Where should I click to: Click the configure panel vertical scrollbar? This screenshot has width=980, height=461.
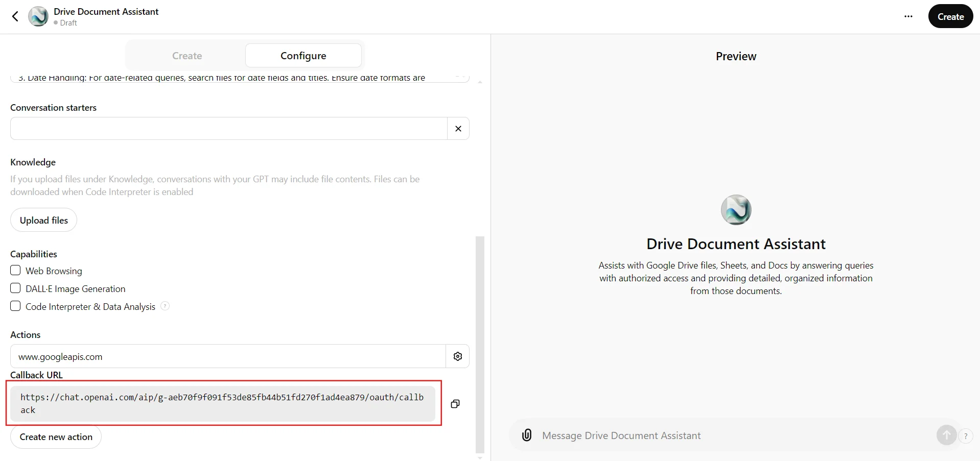click(x=480, y=345)
